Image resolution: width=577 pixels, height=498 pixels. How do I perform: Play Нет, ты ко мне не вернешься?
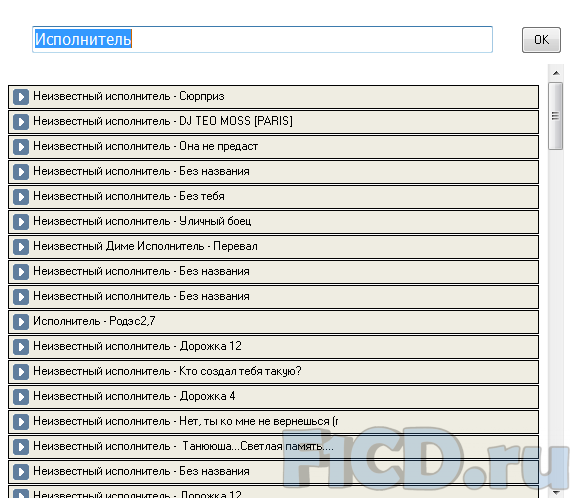click(21, 422)
